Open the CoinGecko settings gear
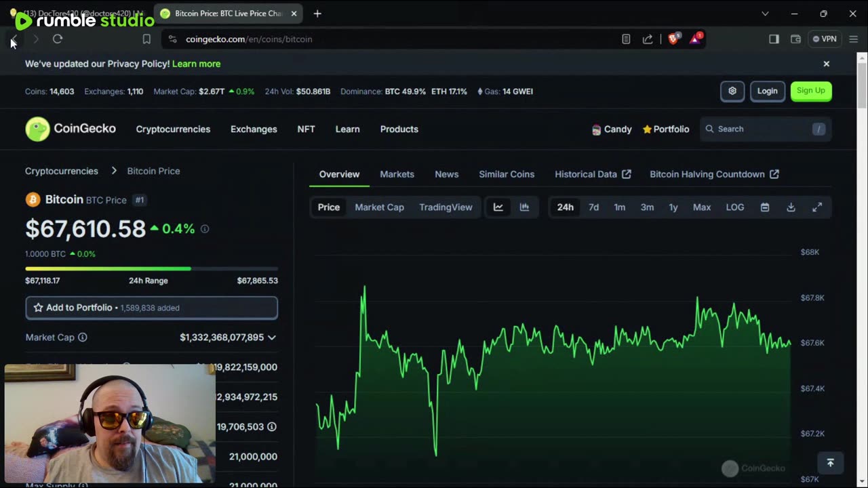 click(732, 91)
